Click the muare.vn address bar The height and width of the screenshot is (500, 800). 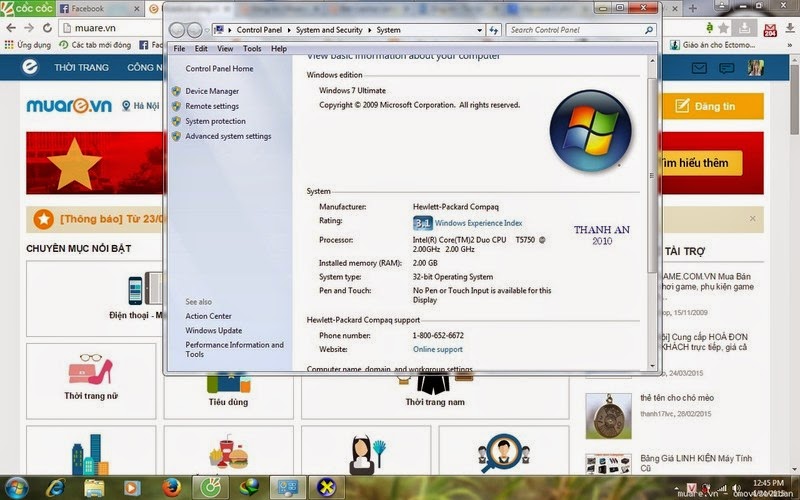pos(112,28)
